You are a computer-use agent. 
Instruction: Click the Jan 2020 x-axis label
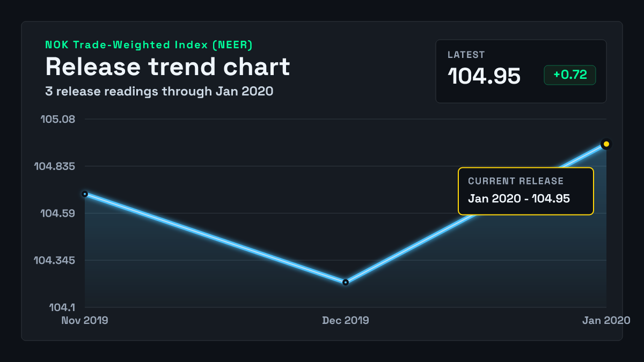pos(606,320)
